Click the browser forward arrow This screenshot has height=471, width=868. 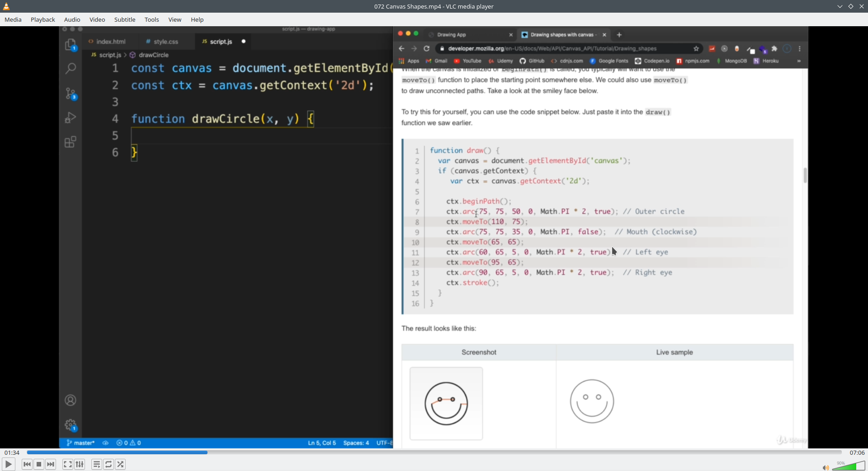coord(414,48)
